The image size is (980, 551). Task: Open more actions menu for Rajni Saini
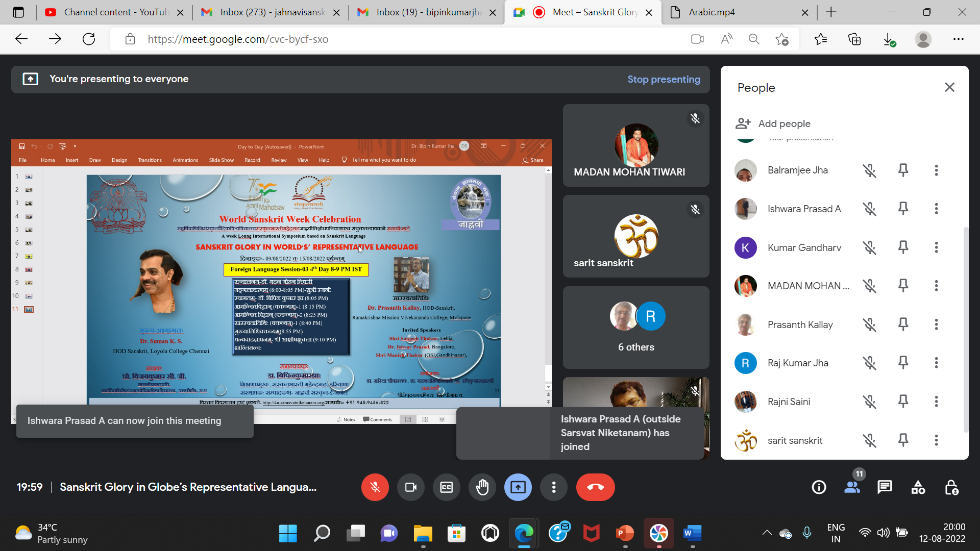click(936, 402)
